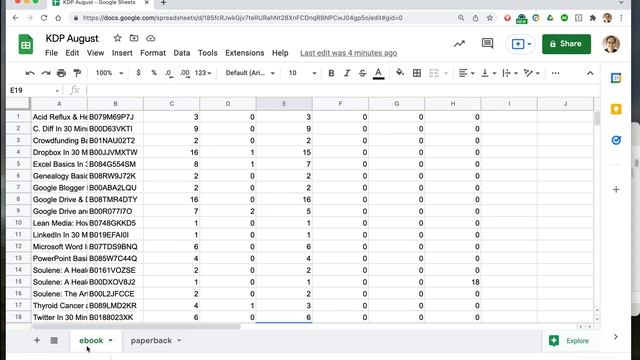Image resolution: width=640 pixels, height=360 pixels.
Task: Open the View menu
Action: click(x=95, y=53)
